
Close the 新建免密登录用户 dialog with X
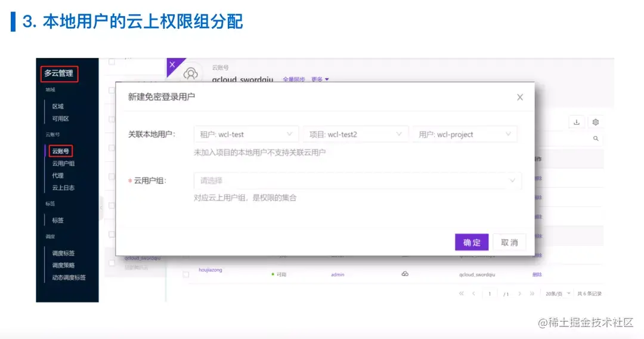[x=520, y=97]
